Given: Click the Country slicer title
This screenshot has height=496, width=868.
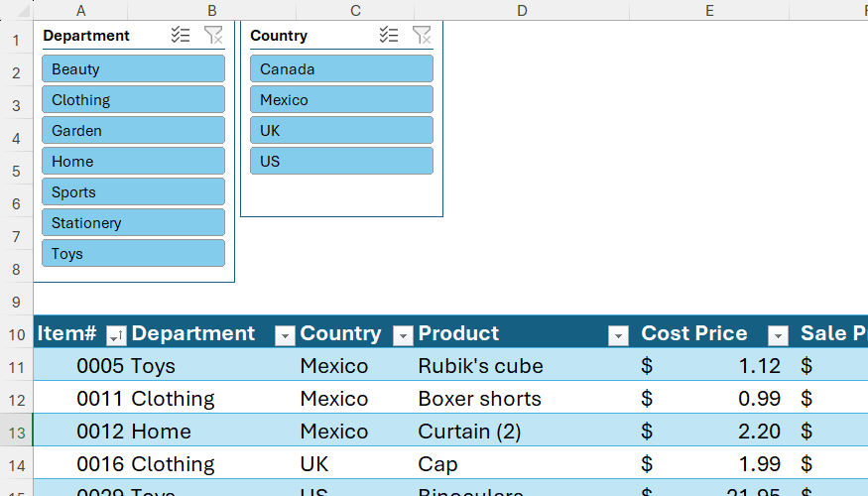Looking at the screenshot, I should (x=279, y=36).
